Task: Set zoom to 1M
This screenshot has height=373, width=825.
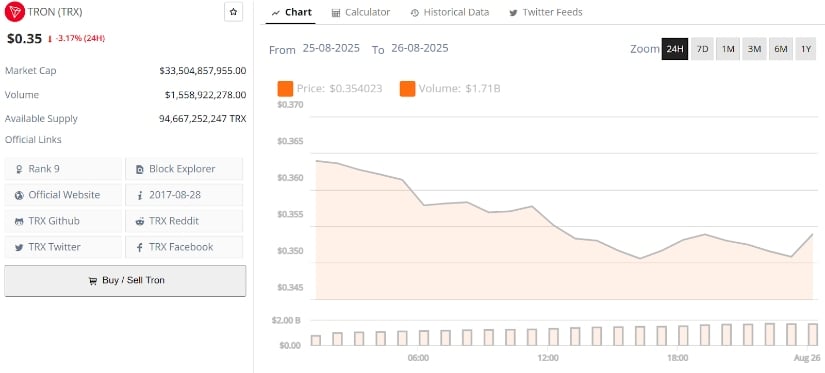Action: pos(728,49)
